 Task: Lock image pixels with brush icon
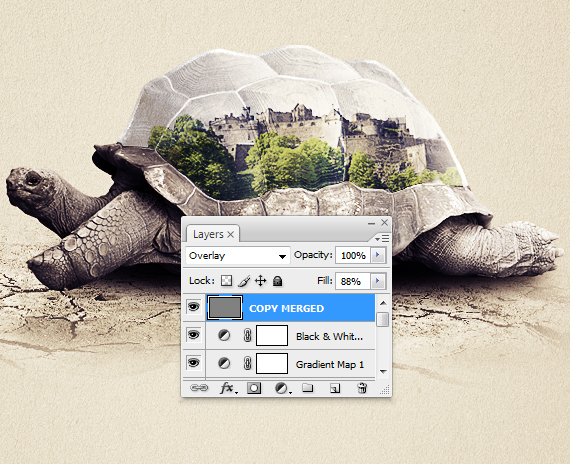coord(244,281)
